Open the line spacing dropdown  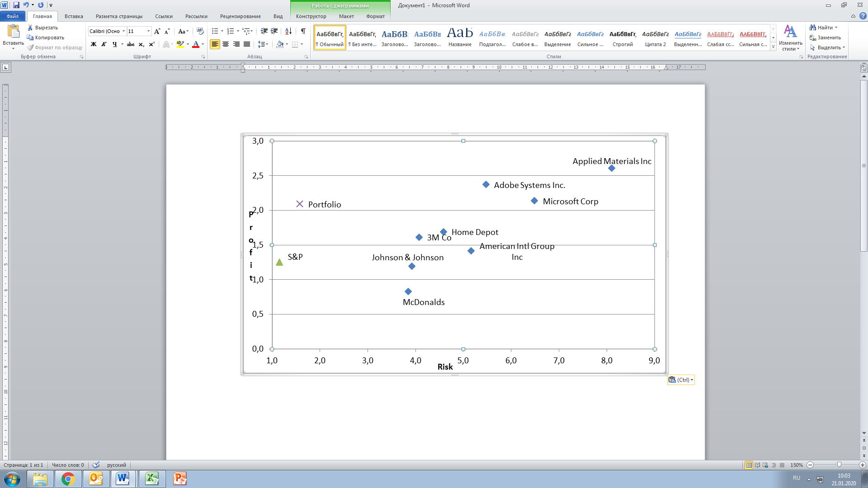263,44
